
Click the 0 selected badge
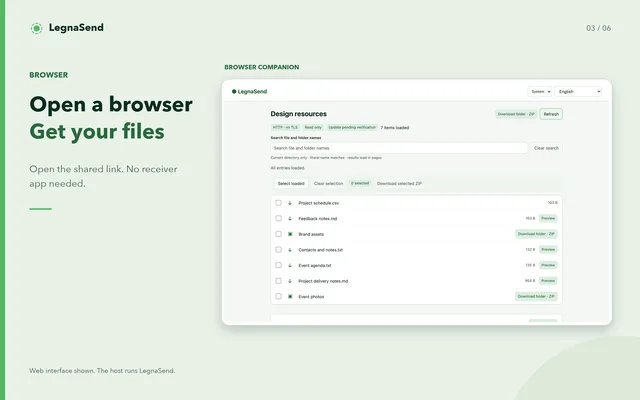360,183
